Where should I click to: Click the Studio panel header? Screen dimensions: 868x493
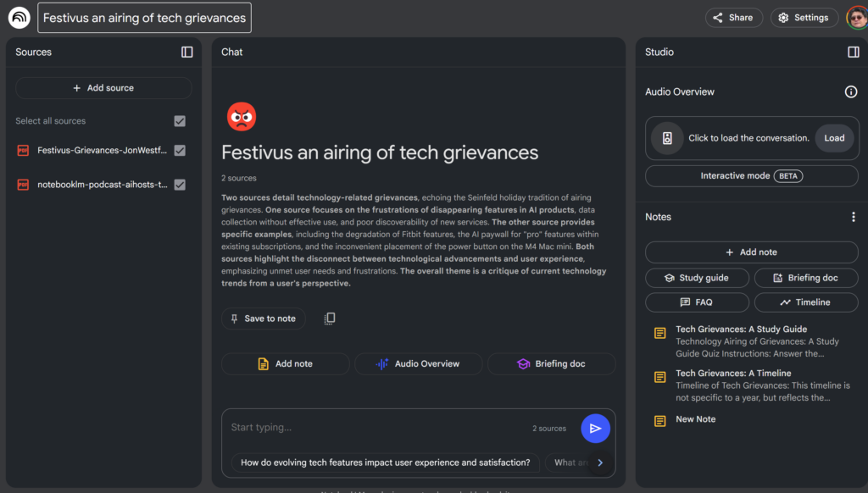pyautogui.click(x=659, y=52)
